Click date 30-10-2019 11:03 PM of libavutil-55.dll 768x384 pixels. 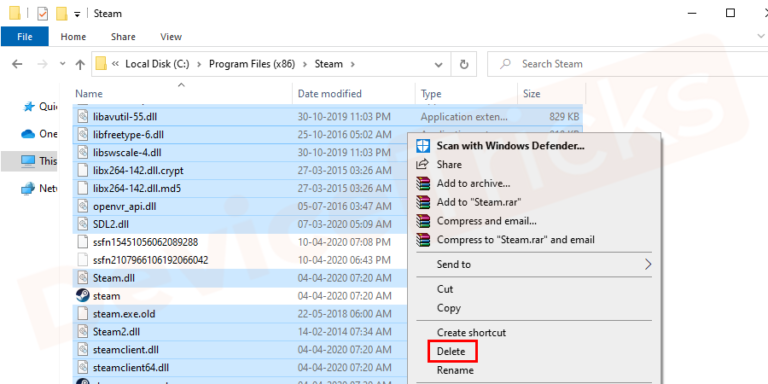[344, 117]
